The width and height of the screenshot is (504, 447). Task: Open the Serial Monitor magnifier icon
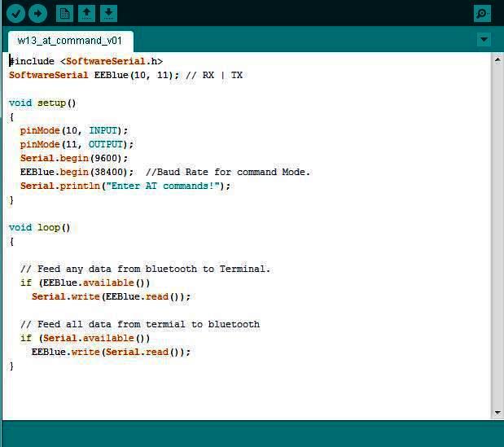(482, 14)
